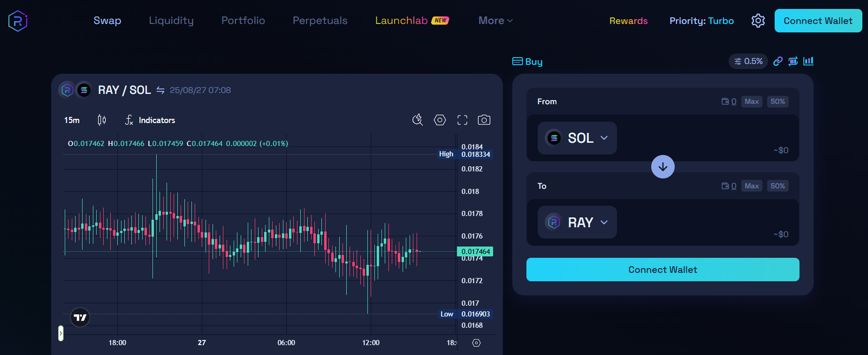The width and height of the screenshot is (868, 355).
Task: Click the 12:00 time axis label
Action: [x=371, y=343]
